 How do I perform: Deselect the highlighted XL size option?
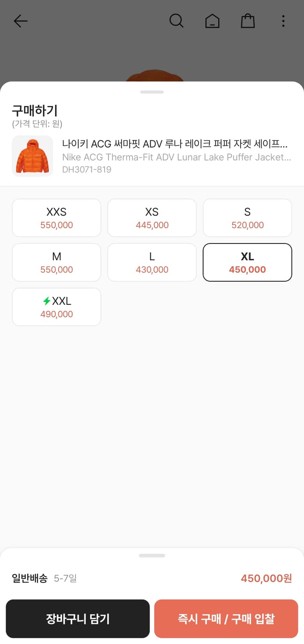click(247, 262)
